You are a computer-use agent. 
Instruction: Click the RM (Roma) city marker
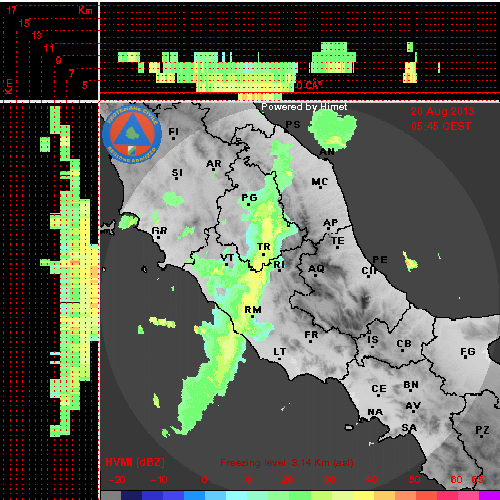(253, 316)
